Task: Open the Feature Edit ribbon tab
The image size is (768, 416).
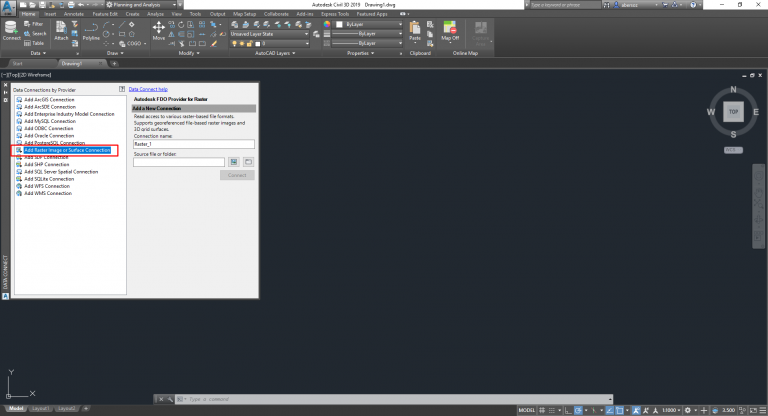Action: (105, 14)
